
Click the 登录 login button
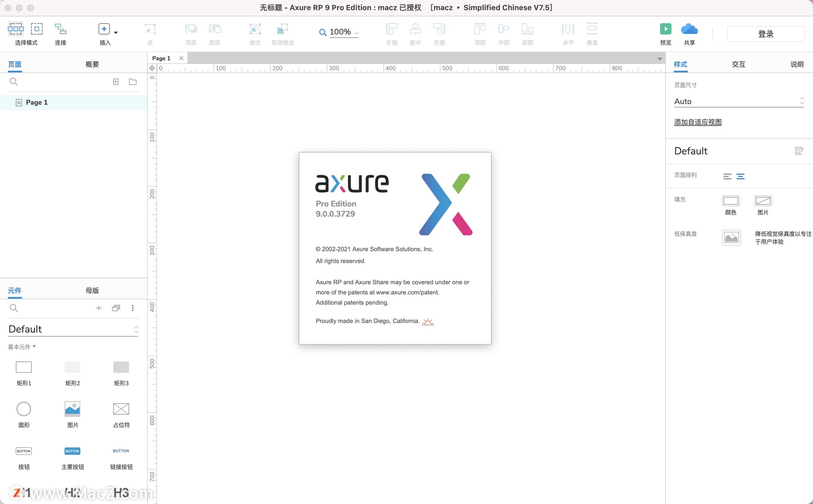coord(766,34)
